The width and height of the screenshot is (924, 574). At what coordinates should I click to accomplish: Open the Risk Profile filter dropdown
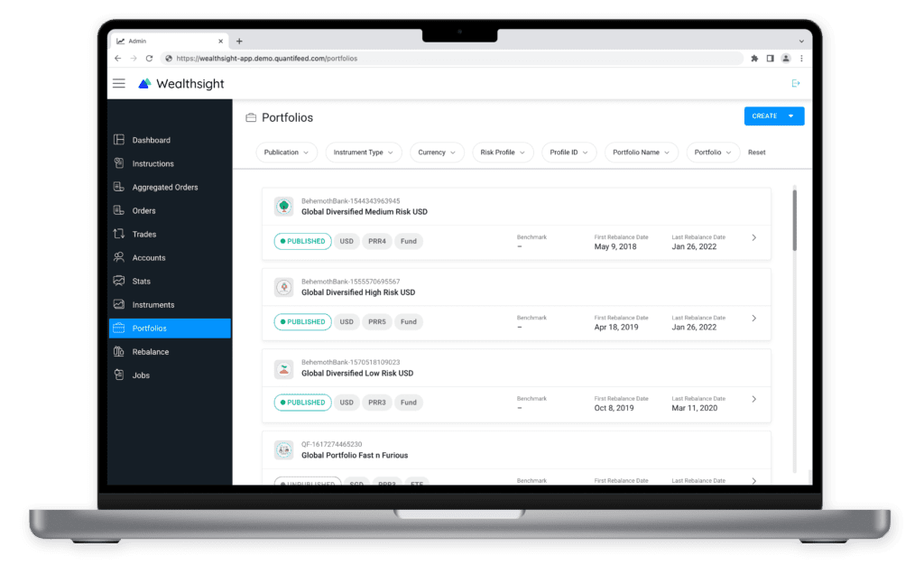point(503,152)
